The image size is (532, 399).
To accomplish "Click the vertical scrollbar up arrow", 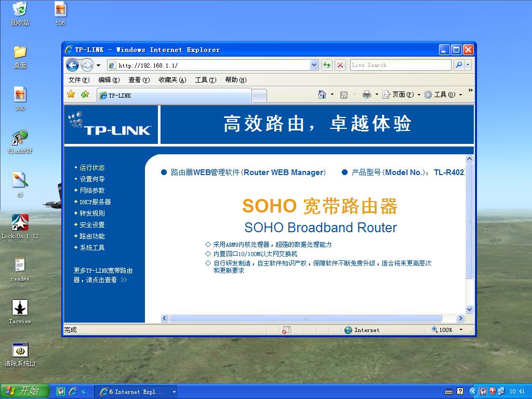I will [x=470, y=159].
